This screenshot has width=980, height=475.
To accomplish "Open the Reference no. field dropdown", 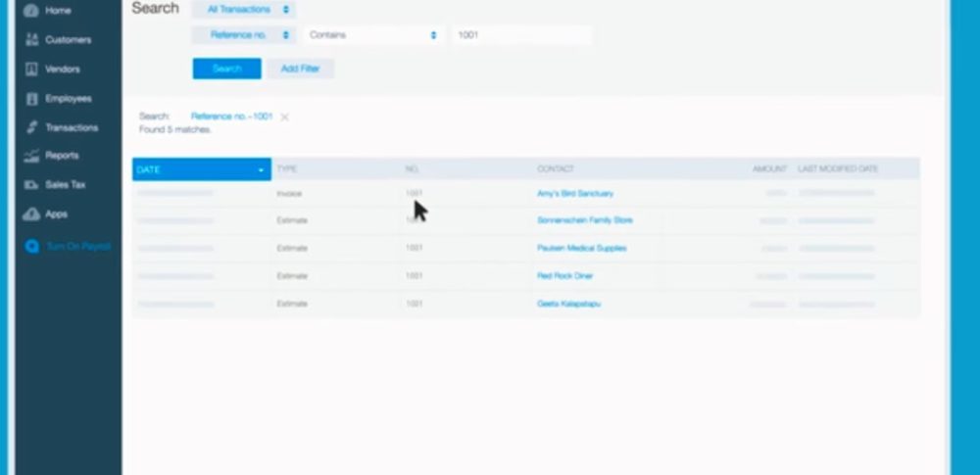I will pyautogui.click(x=244, y=35).
